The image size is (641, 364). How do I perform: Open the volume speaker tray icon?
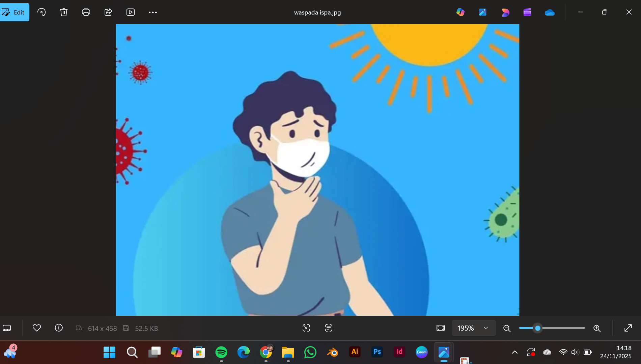click(x=575, y=352)
